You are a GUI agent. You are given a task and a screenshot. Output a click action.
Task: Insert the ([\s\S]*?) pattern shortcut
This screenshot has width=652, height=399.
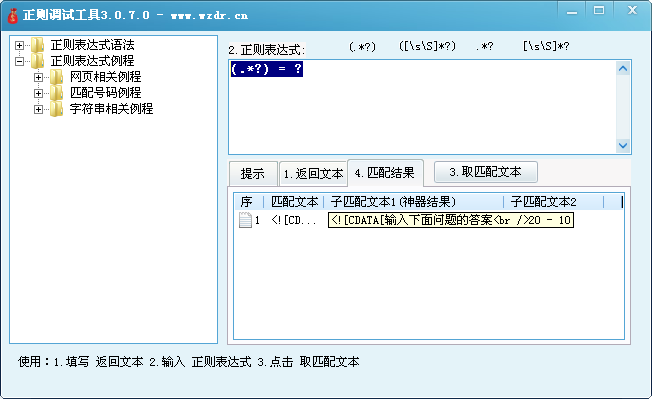427,46
